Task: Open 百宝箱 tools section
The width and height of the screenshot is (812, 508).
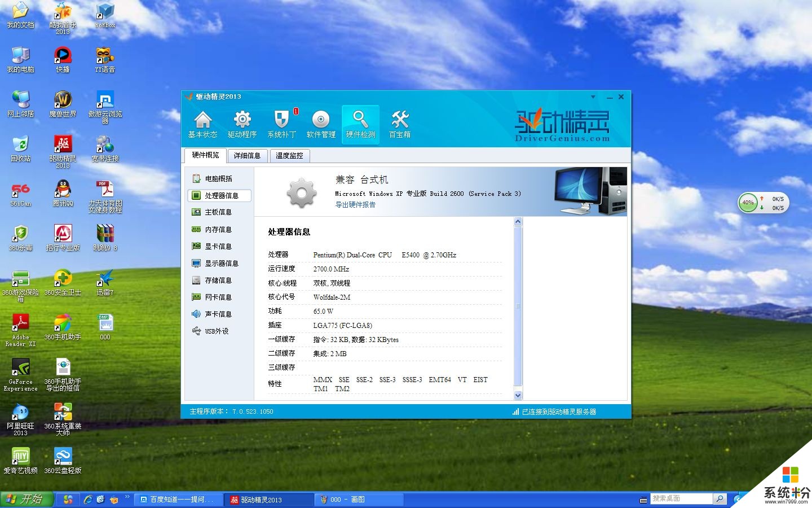Action: coord(400,124)
